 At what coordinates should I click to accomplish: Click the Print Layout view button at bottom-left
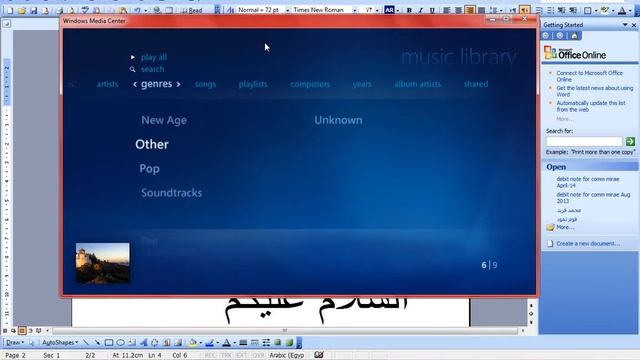[22, 330]
